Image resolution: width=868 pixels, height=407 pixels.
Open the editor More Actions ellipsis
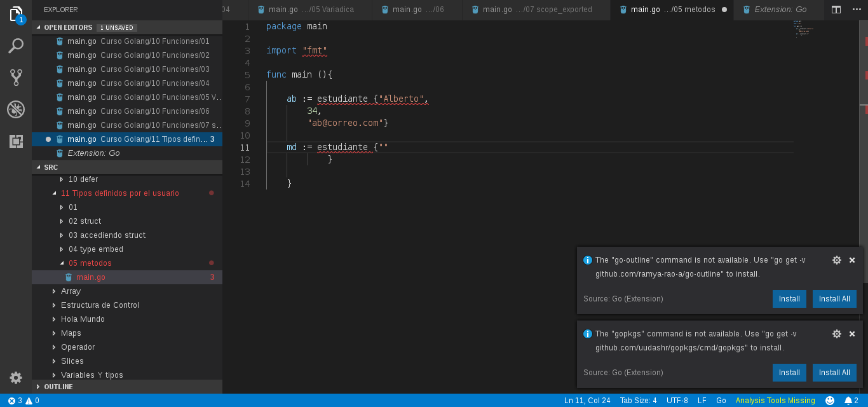click(855, 10)
